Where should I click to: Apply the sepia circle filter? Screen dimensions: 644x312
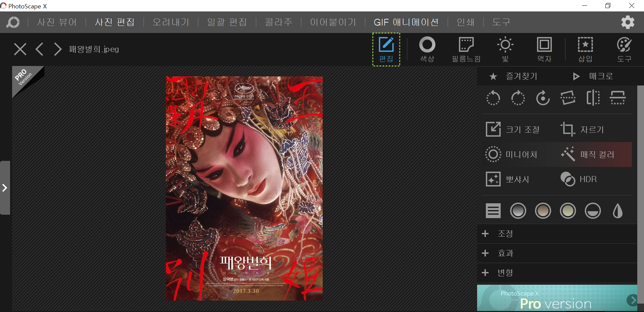543,211
